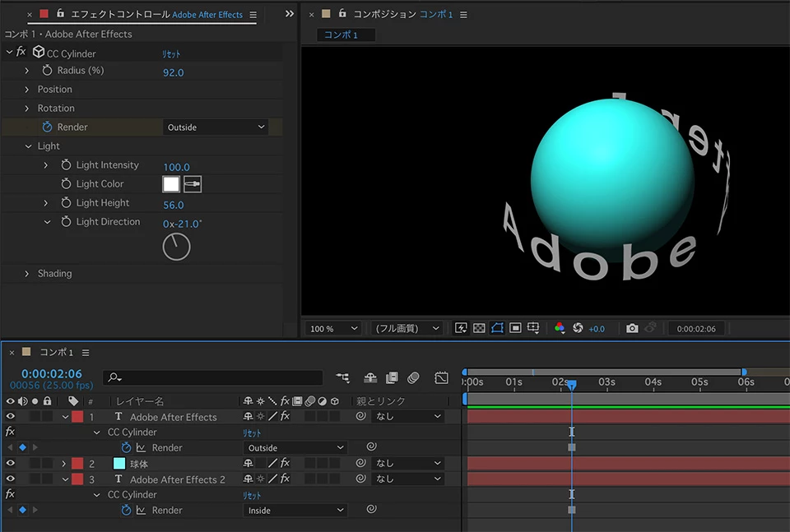Click the Light Height stopwatch
The width and height of the screenshot is (790, 532).
point(66,203)
